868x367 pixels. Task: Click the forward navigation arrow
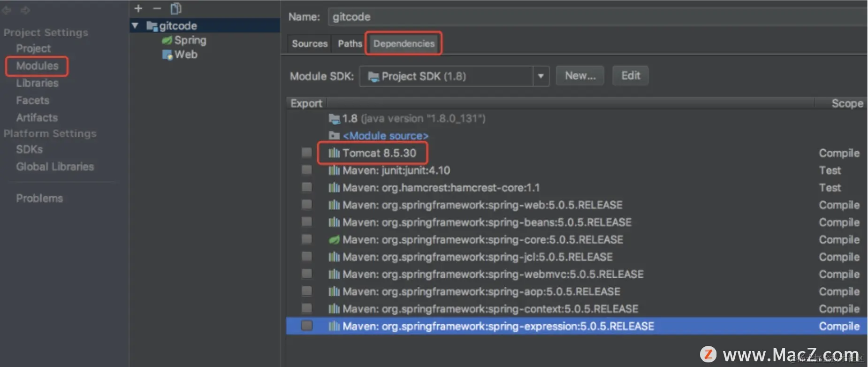tap(25, 10)
